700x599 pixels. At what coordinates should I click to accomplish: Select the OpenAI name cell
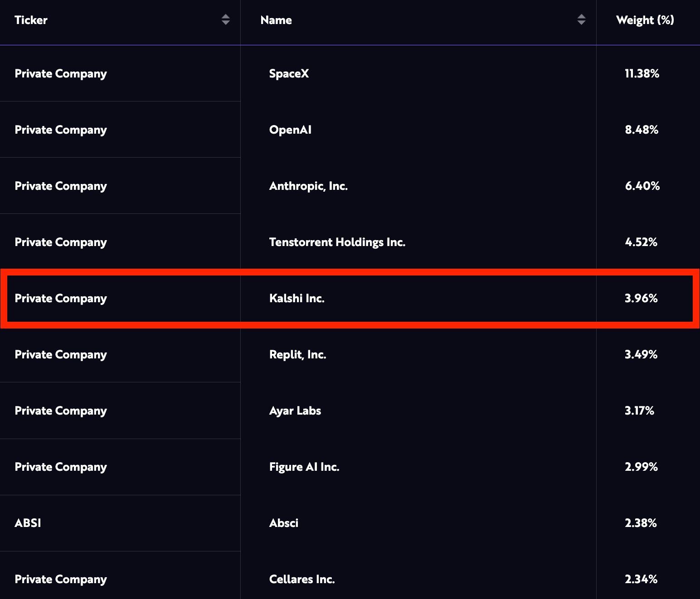pyautogui.click(x=290, y=130)
